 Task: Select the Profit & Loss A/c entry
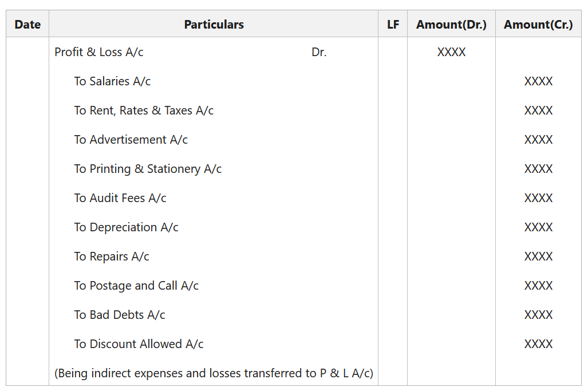pyautogui.click(x=99, y=52)
